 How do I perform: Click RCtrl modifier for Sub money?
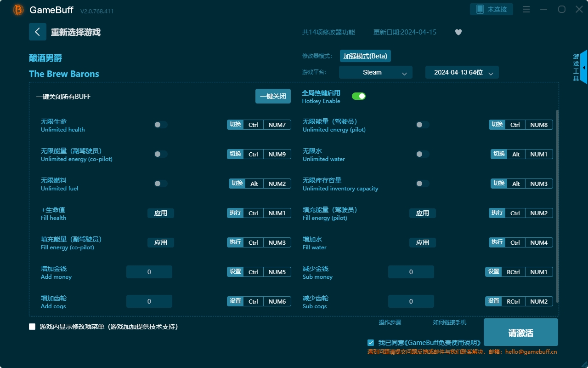tap(513, 272)
